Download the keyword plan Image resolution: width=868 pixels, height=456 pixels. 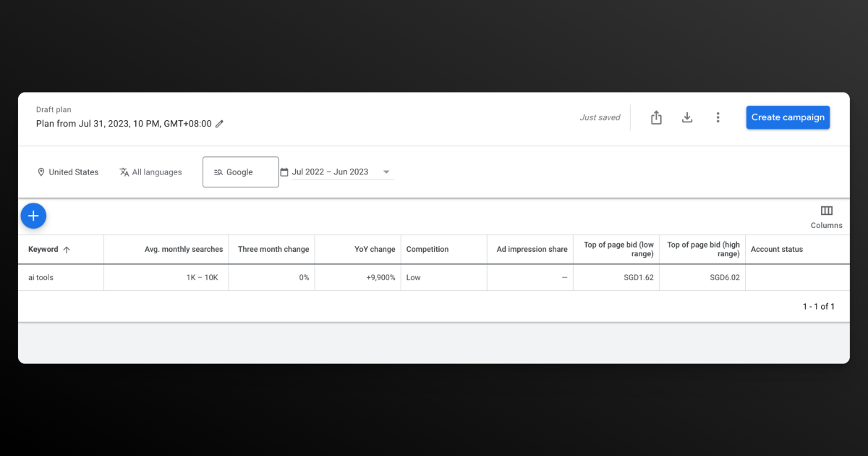(x=687, y=117)
